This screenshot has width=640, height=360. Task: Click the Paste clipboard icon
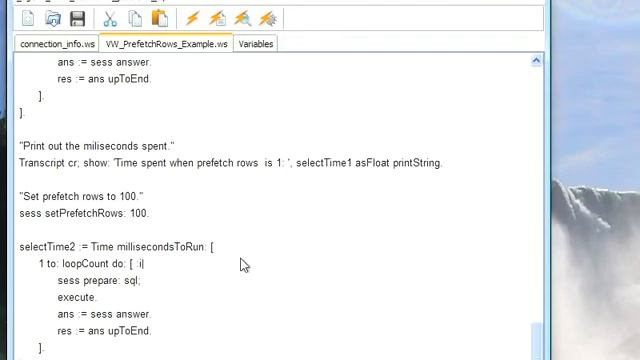click(x=160, y=19)
